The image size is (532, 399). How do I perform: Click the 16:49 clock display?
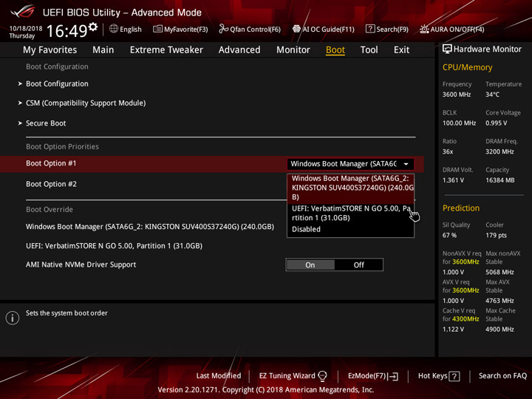pyautogui.click(x=66, y=31)
